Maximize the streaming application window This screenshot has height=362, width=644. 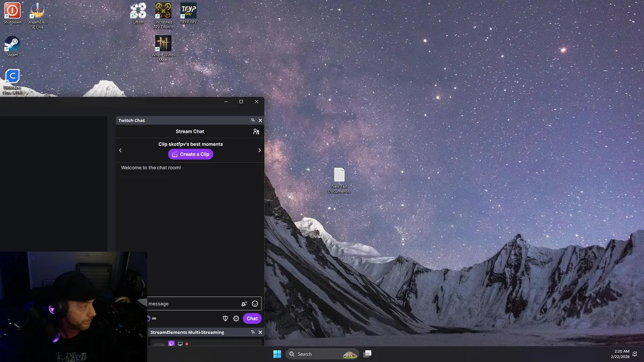pyautogui.click(x=241, y=102)
